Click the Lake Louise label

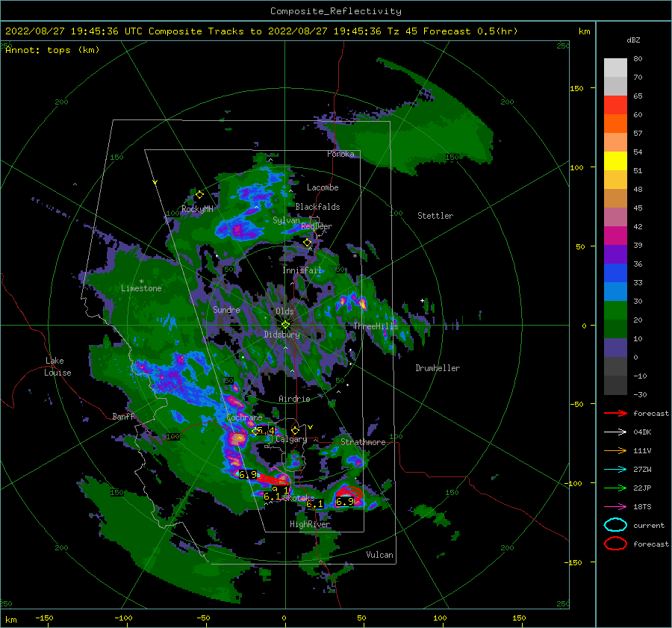click(57, 367)
